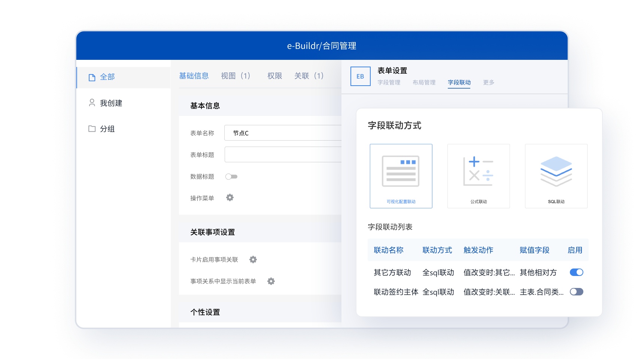Click the 联动签约主体 row name
This screenshot has height=359, width=644.
(396, 292)
